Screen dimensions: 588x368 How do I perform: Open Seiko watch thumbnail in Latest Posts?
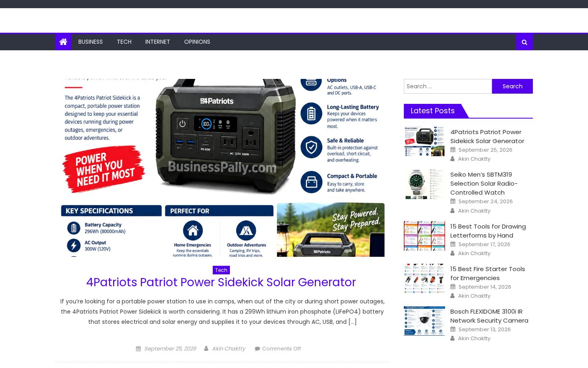pyautogui.click(x=424, y=184)
